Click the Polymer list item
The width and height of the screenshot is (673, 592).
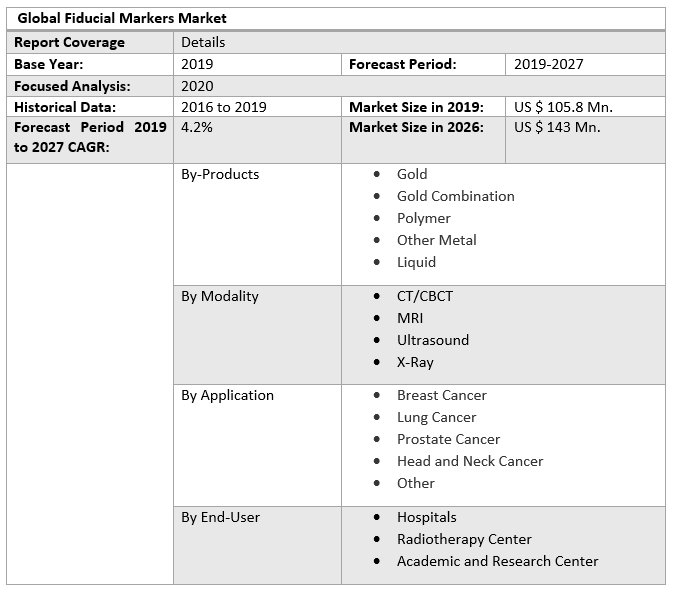point(424,218)
